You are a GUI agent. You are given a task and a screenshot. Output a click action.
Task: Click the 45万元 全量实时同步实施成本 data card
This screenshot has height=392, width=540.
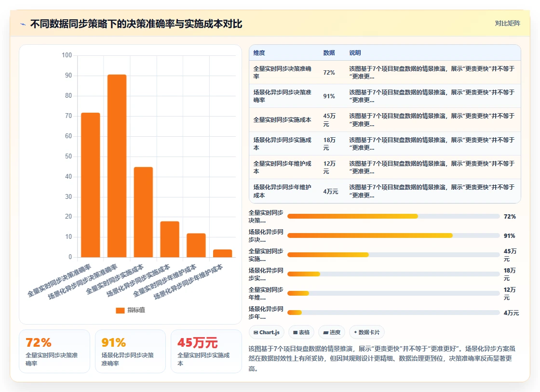206,351
